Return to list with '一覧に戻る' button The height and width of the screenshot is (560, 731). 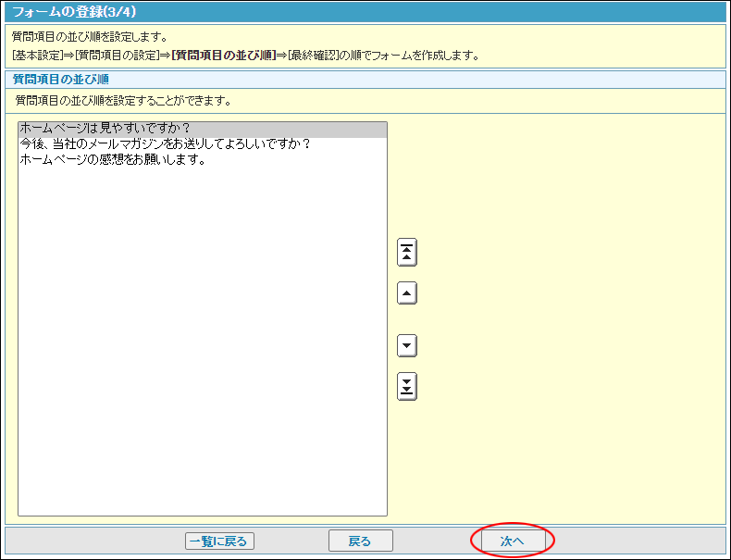[x=219, y=541]
